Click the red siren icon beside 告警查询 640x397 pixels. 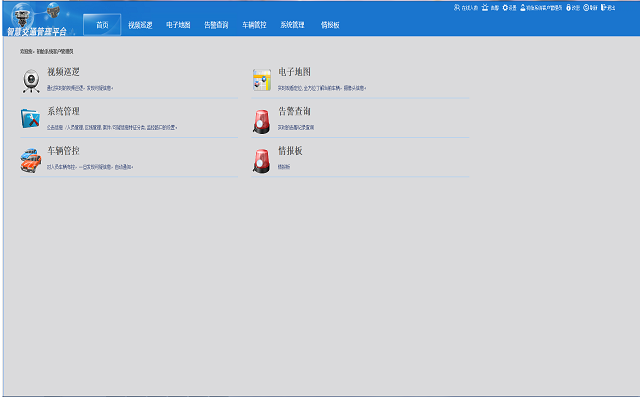pos(262,122)
